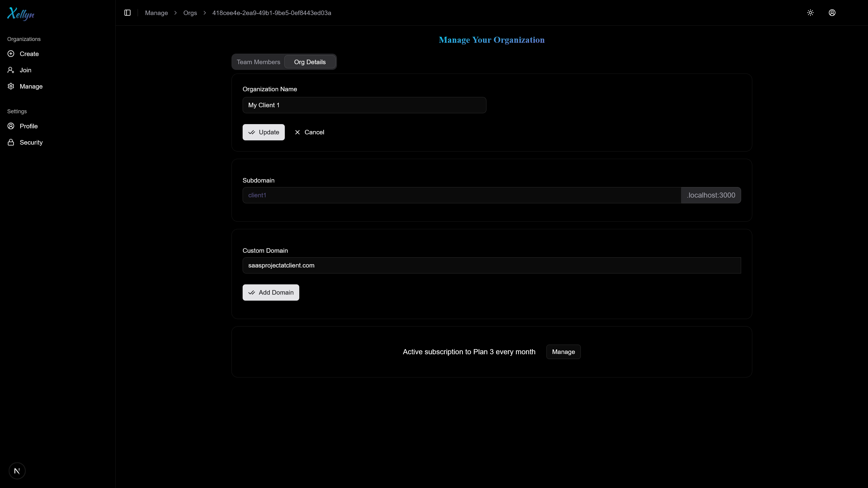Click the Organizations sidebar section header

pos(24,39)
